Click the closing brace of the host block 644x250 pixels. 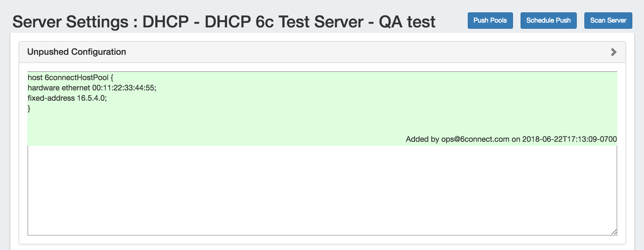pos(29,109)
